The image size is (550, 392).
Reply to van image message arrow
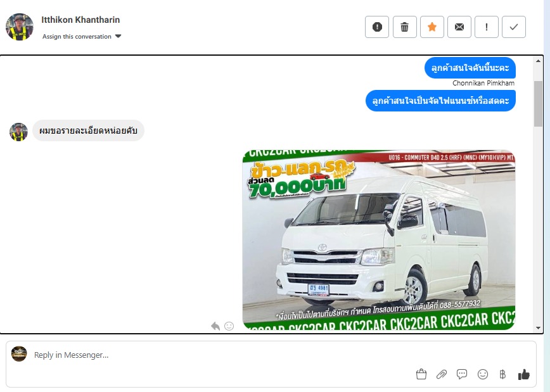pyautogui.click(x=215, y=326)
